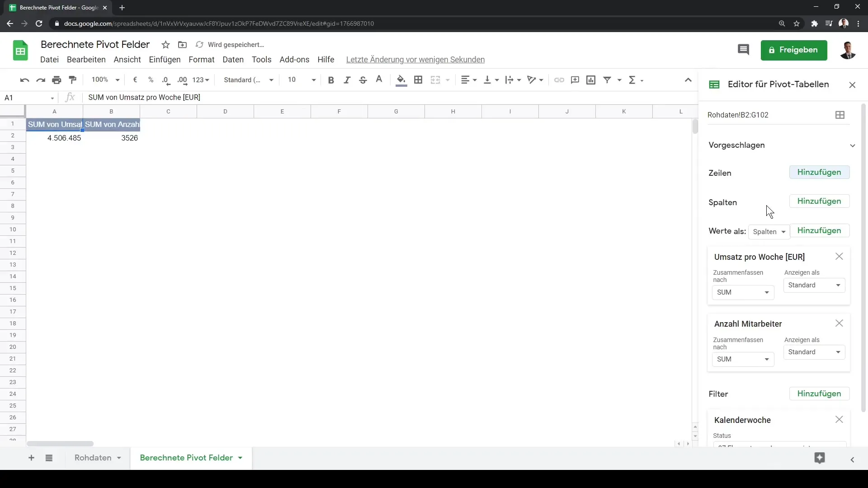
Task: Remove Kalenderwoche filter
Action: pos(840,420)
